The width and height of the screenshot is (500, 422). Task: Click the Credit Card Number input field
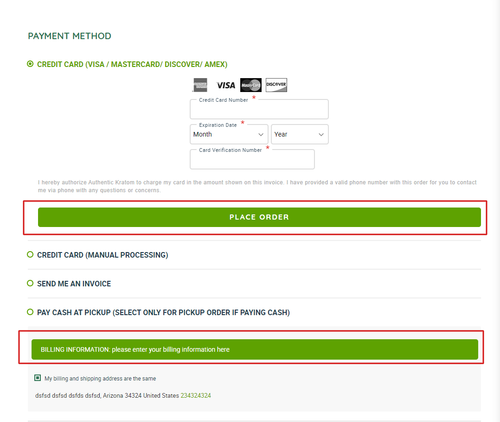point(259,109)
